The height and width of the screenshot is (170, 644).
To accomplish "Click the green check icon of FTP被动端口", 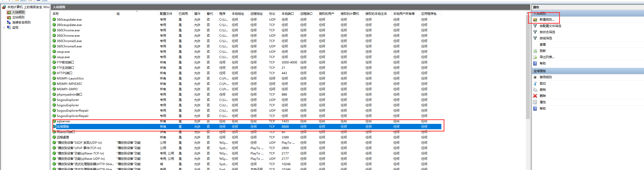I will pyautogui.click(x=54, y=62).
